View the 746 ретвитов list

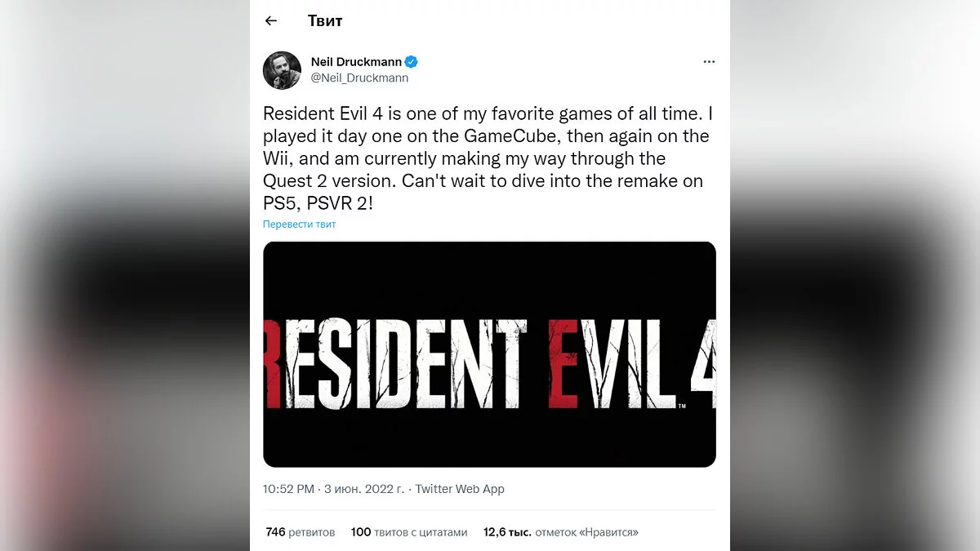click(x=300, y=532)
